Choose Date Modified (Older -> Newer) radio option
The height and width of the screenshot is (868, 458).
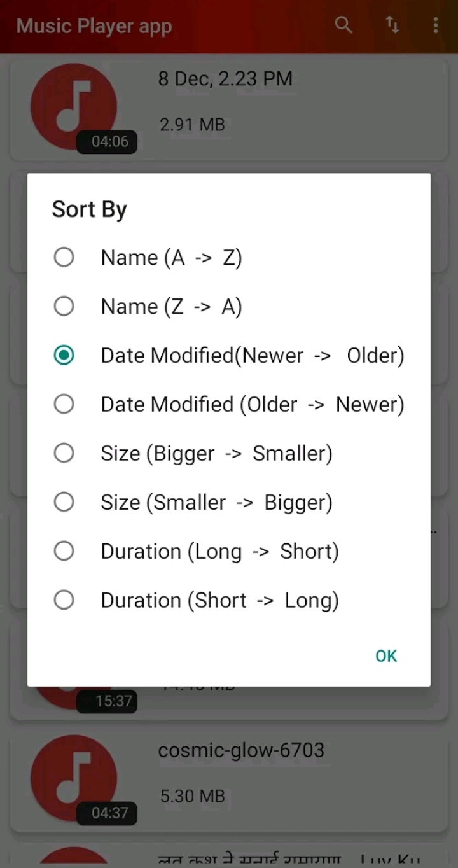pyautogui.click(x=64, y=405)
